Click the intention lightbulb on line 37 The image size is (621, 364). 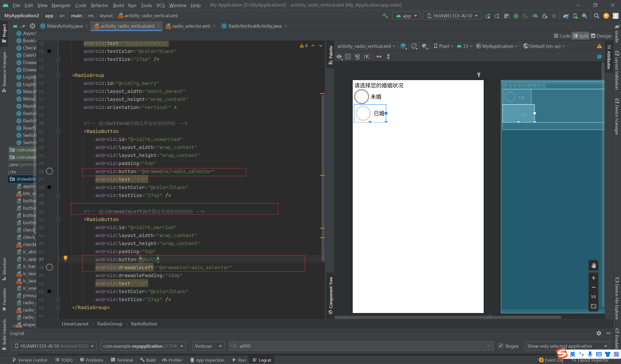point(65,258)
